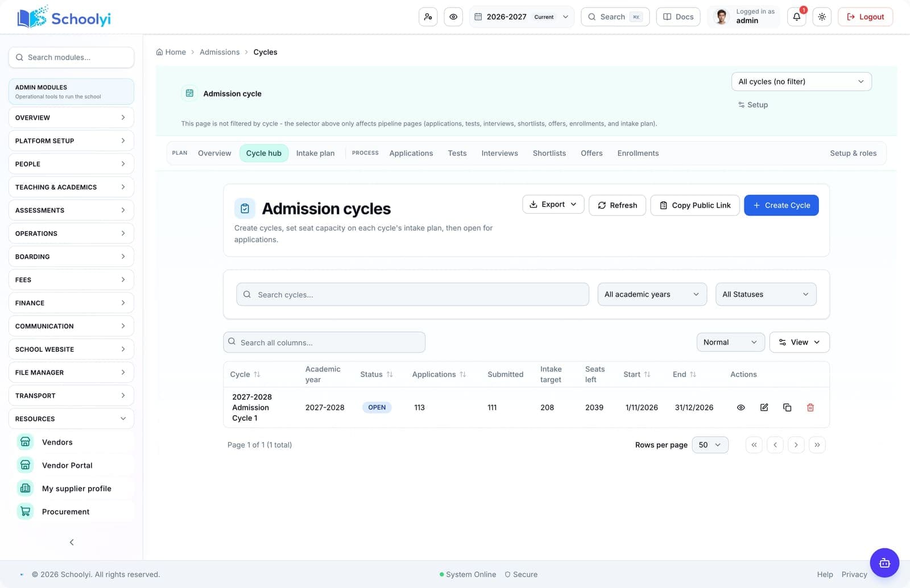
Task: Switch to Overview tab
Action: 214,153
